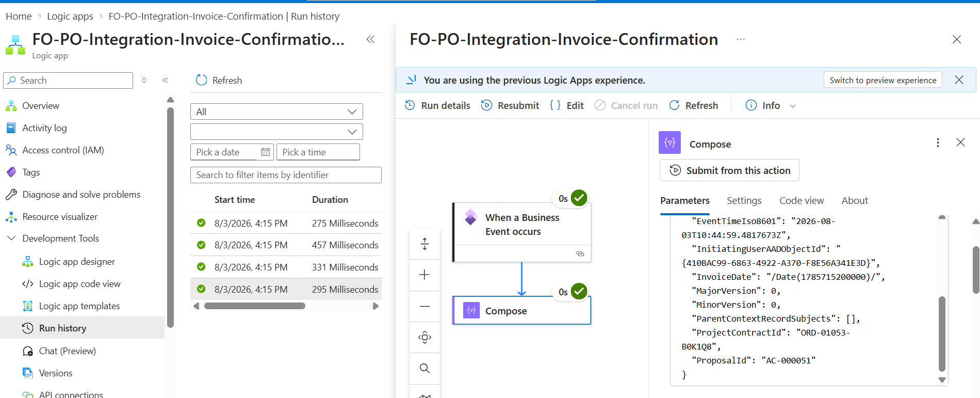Screen dimensions: 980x398
Task: Resubmit the run
Action: coord(510,105)
